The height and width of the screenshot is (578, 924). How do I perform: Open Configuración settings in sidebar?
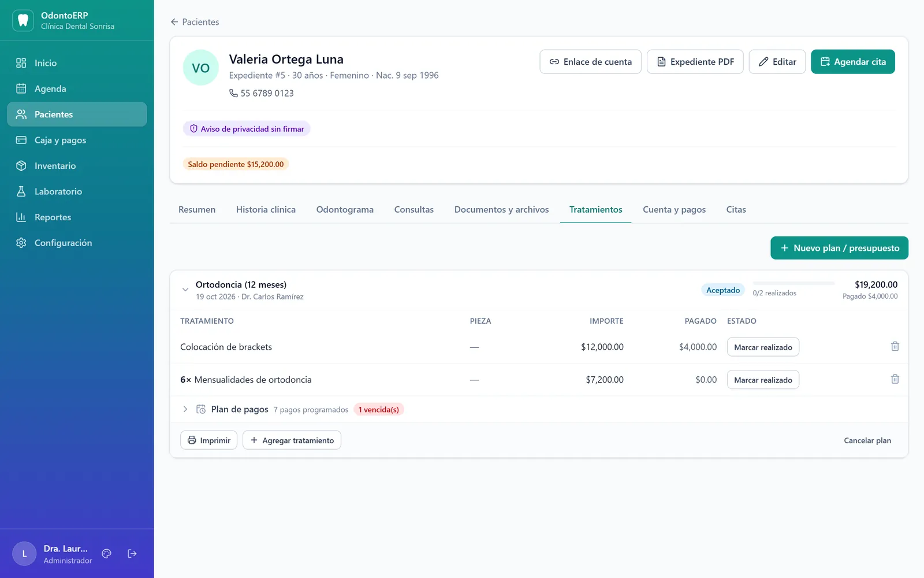click(x=77, y=243)
